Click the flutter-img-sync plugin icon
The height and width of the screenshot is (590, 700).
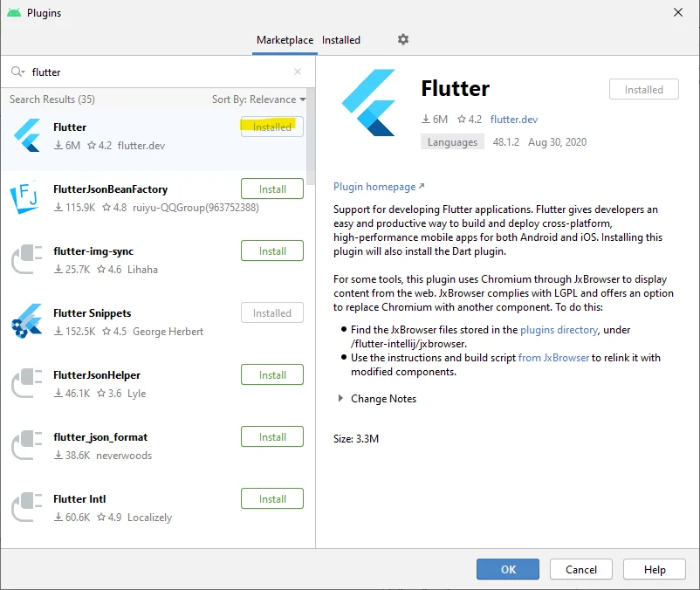(27, 259)
